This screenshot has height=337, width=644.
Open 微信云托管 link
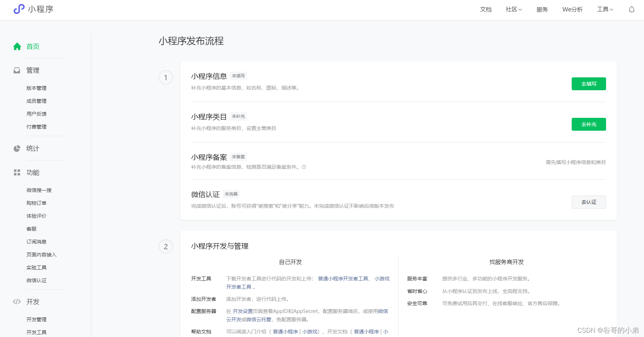(259, 319)
